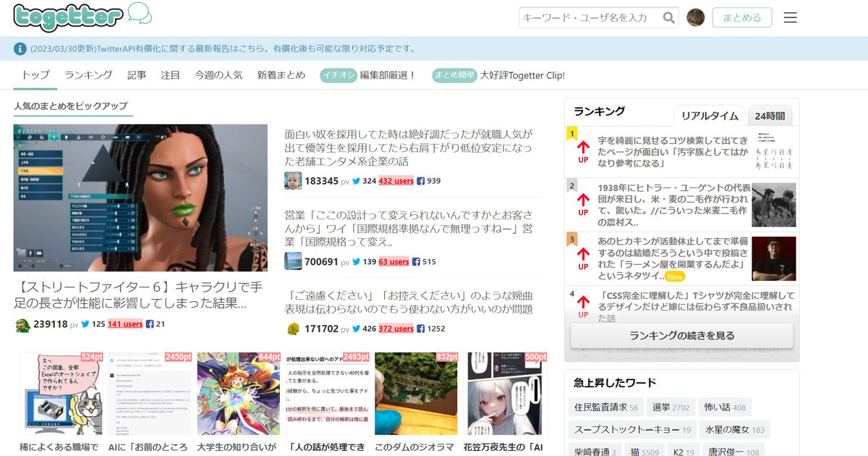This screenshot has height=456, width=868.
Task: Click the Togetter logo
Action: point(68,17)
